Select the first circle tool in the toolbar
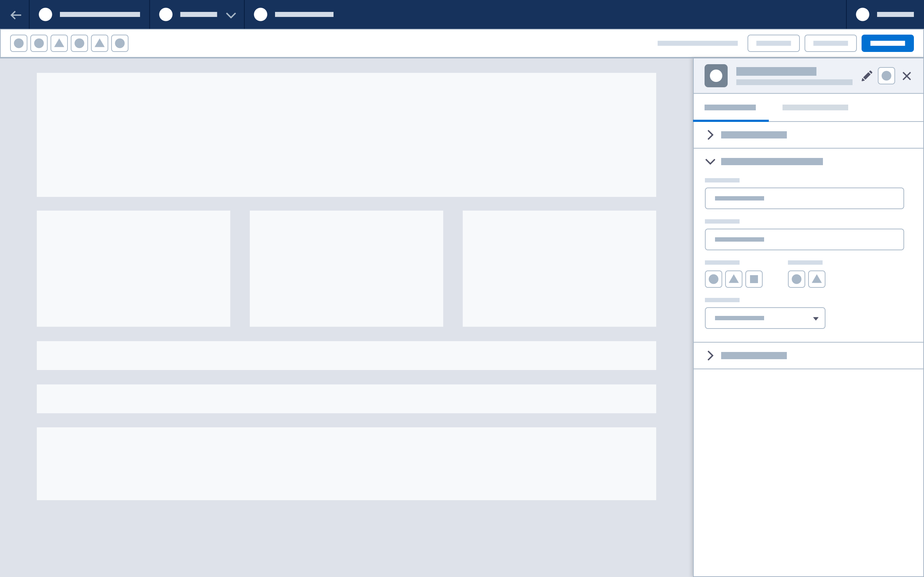The width and height of the screenshot is (924, 577). tap(19, 43)
